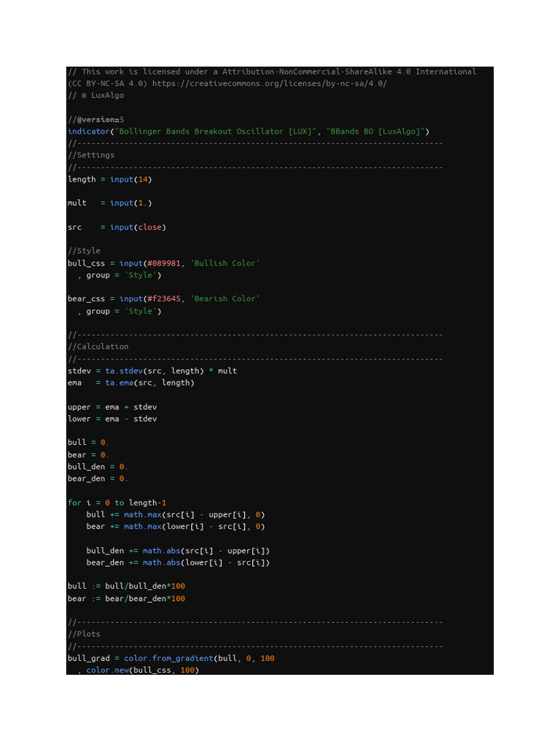The image size is (560, 747).
Task: Click the 'bull := bull/bull_den*100' line
Action: 126,587
